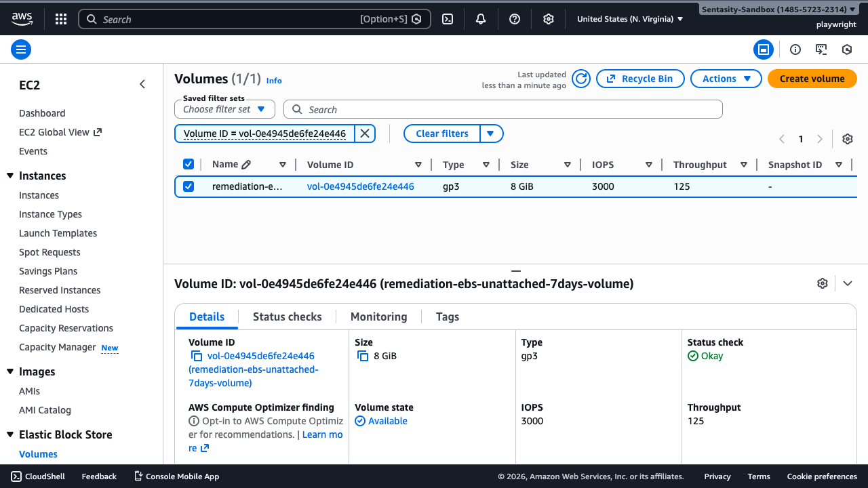This screenshot has height=488, width=868.
Task: Switch to the Monitoring tab
Action: pyautogui.click(x=378, y=317)
